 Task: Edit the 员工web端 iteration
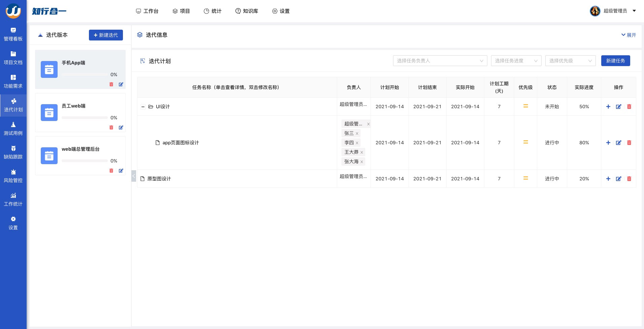click(x=121, y=127)
